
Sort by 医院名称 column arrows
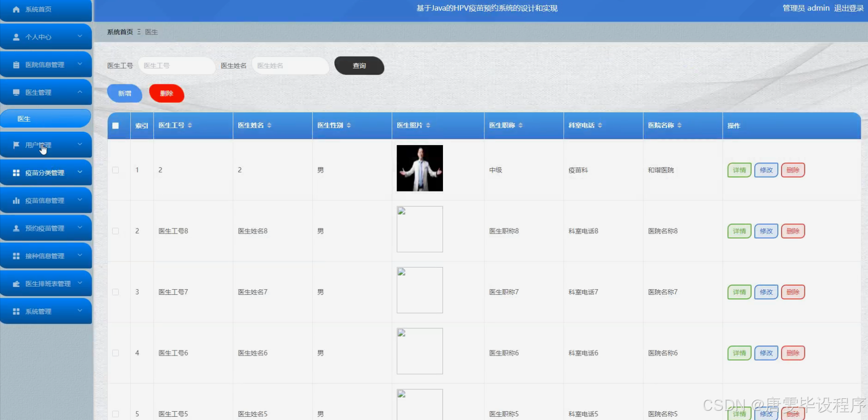click(x=679, y=125)
